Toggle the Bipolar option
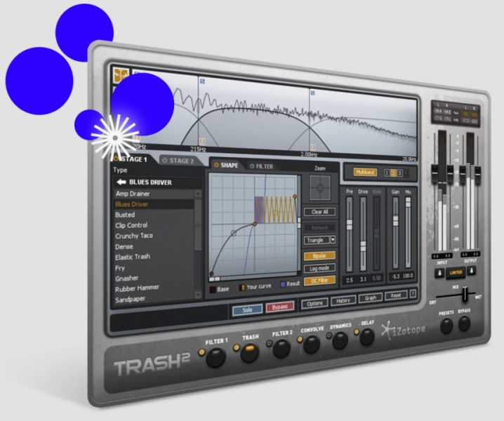The image size is (504, 421). click(319, 256)
